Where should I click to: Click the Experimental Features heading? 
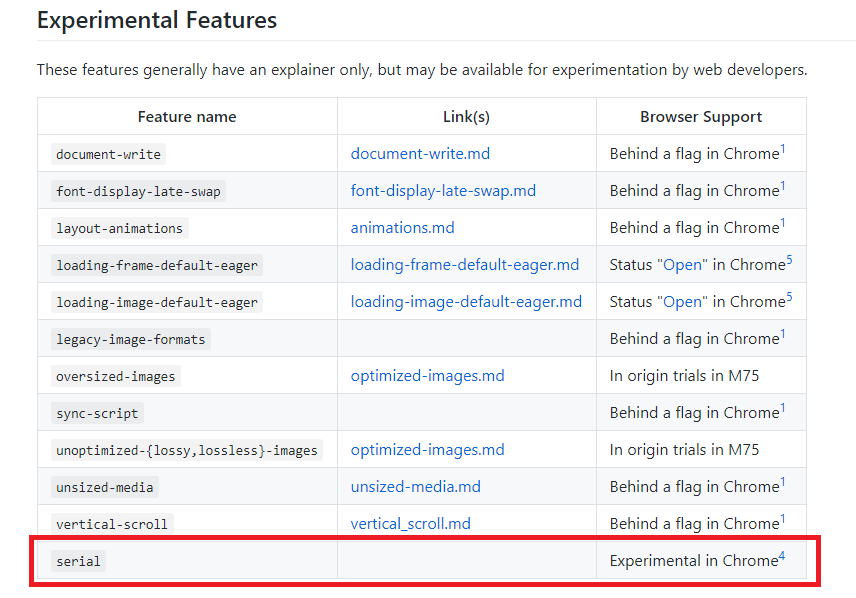pos(157,20)
